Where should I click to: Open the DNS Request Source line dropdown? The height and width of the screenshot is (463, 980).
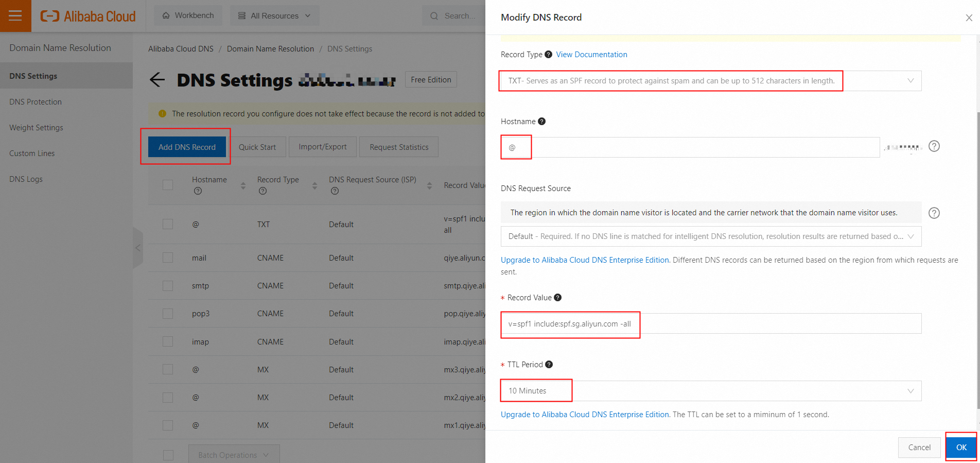tap(711, 236)
